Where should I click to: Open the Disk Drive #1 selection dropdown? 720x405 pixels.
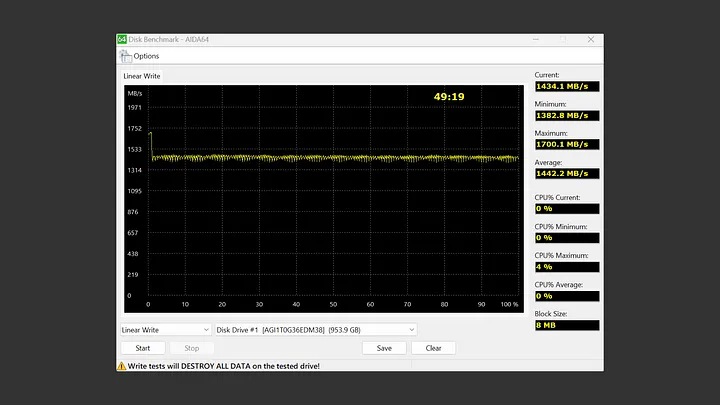point(315,329)
